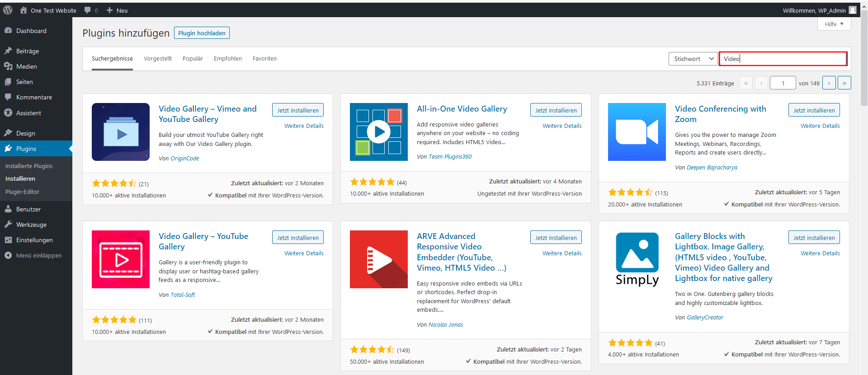Open Weitere Details for ARVE Advanced Embedder

[562, 253]
